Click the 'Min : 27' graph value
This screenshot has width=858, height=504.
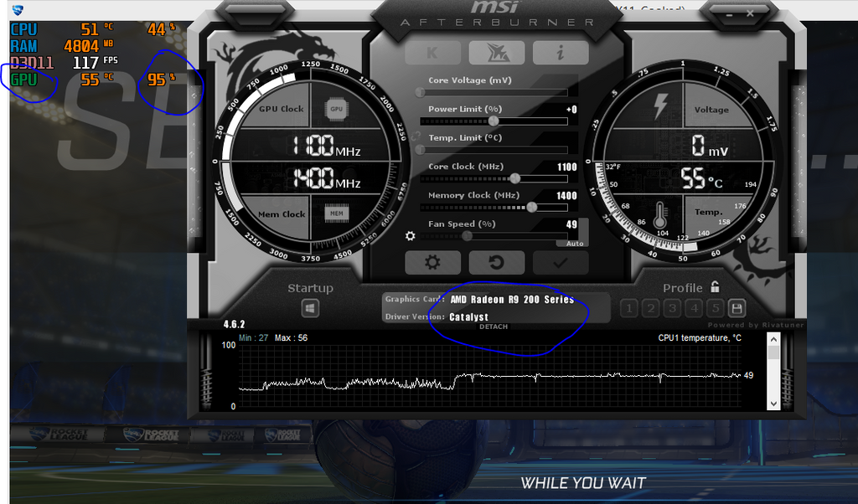pos(253,338)
